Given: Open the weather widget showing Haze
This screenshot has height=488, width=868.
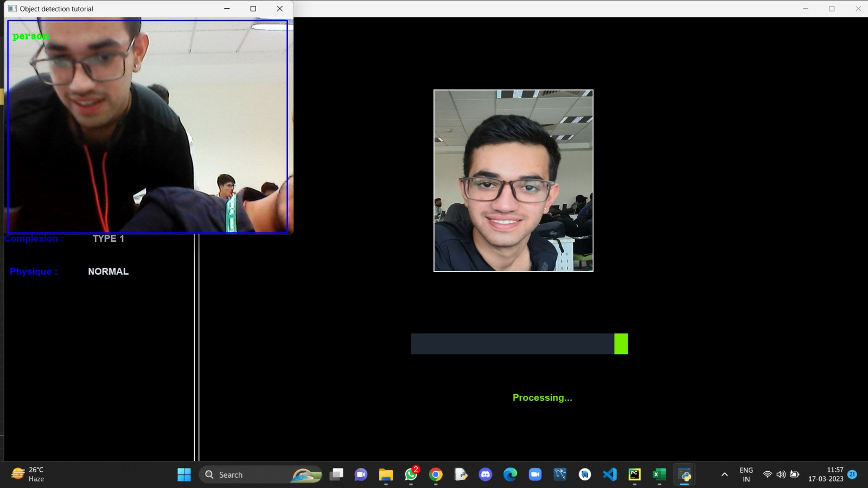Looking at the screenshot, I should (x=28, y=474).
